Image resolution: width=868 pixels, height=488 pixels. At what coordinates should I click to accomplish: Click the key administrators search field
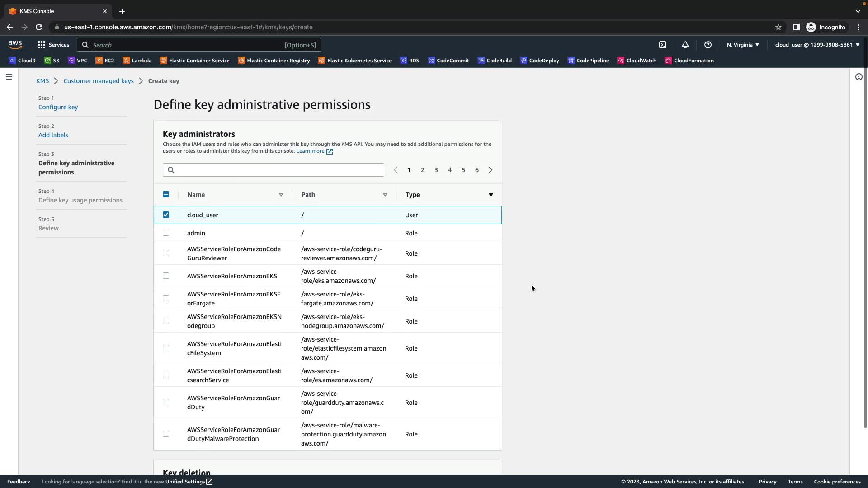[274, 170]
